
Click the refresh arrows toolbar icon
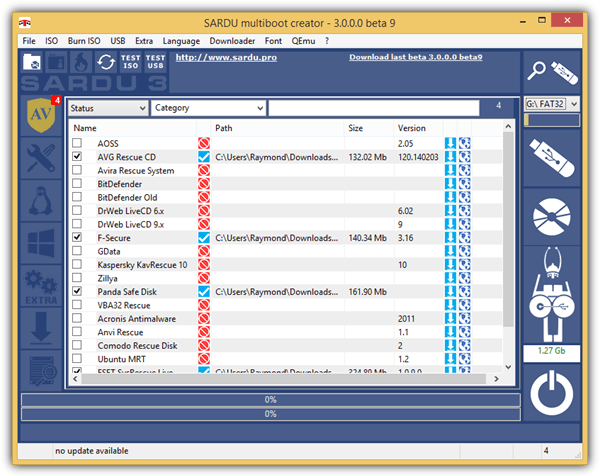coord(106,62)
